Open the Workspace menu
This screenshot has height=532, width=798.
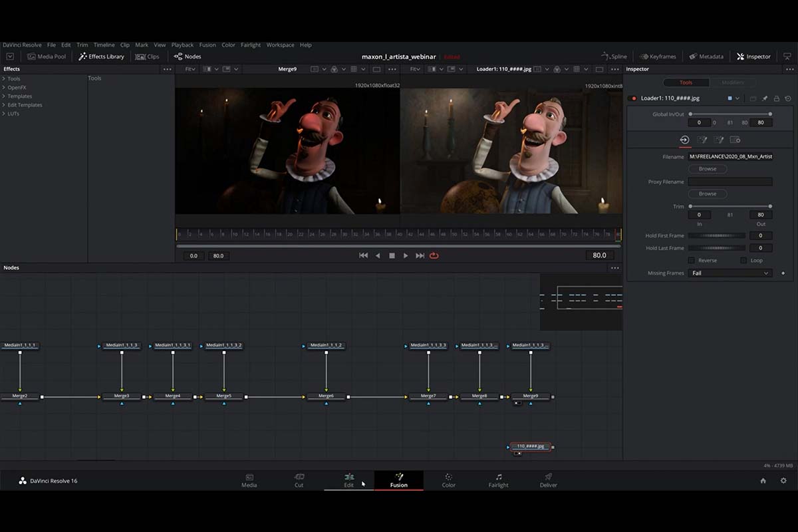click(280, 45)
